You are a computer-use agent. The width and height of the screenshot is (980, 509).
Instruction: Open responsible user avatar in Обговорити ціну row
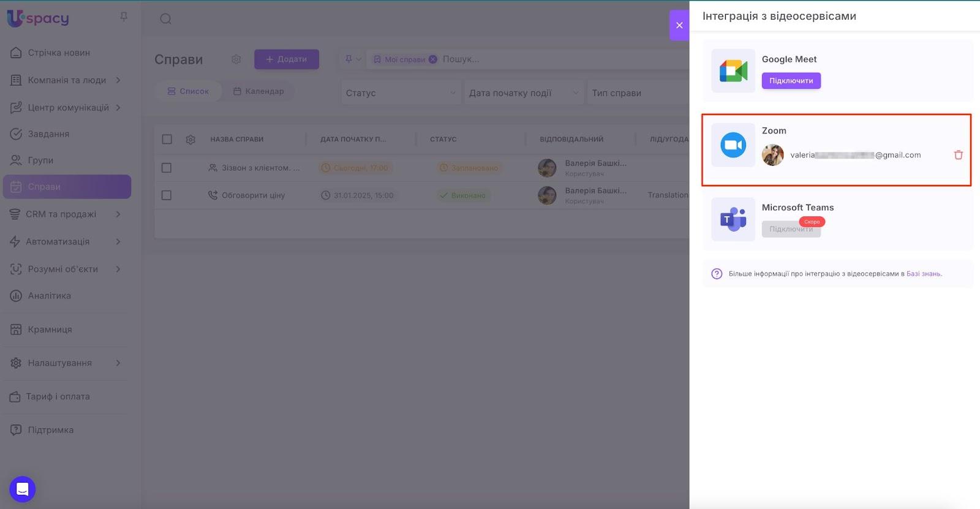547,195
